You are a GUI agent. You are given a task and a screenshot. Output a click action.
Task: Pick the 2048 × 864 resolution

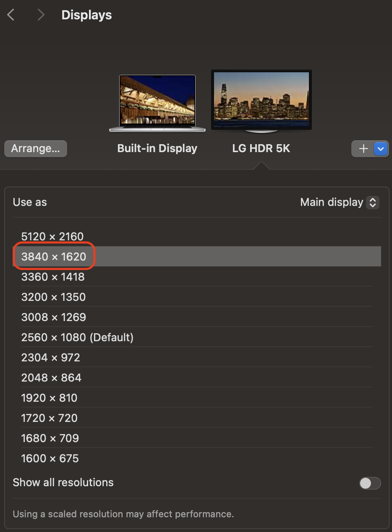point(51,378)
